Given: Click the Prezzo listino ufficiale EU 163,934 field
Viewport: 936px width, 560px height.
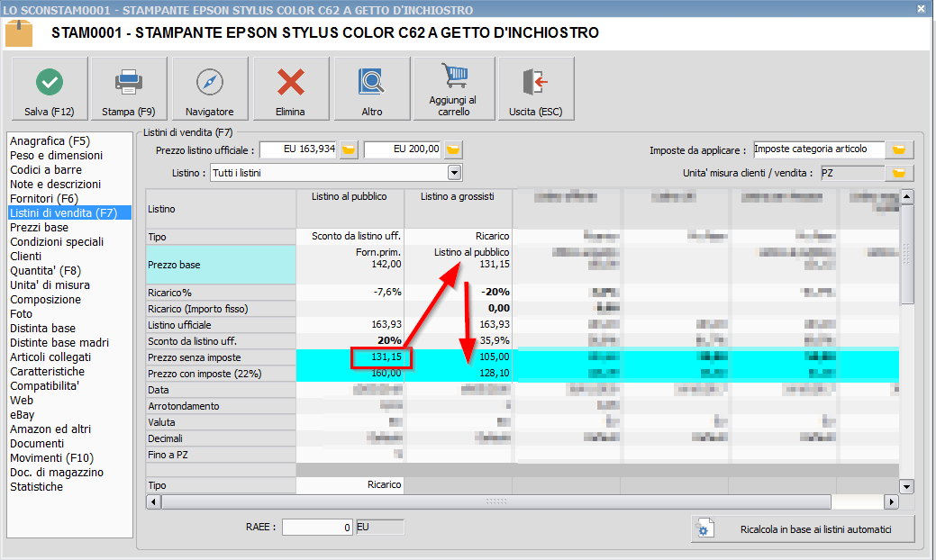Looking at the screenshot, I should [298, 149].
